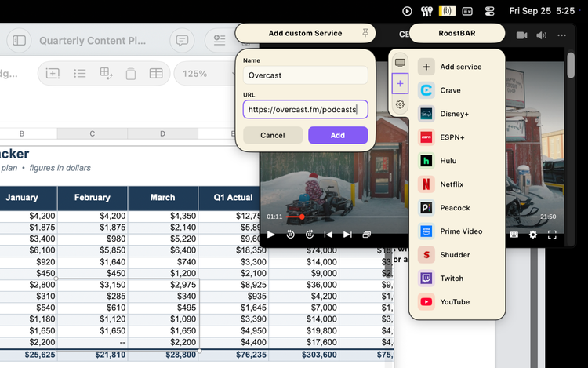Screen dimensions: 588x368
Task: Select column D header
Action: tap(163, 133)
